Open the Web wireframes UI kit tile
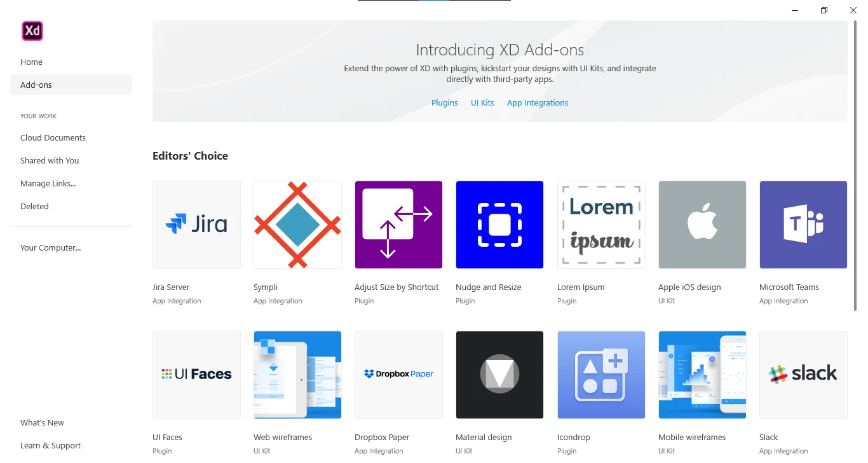This screenshot has width=868, height=463. point(297,375)
